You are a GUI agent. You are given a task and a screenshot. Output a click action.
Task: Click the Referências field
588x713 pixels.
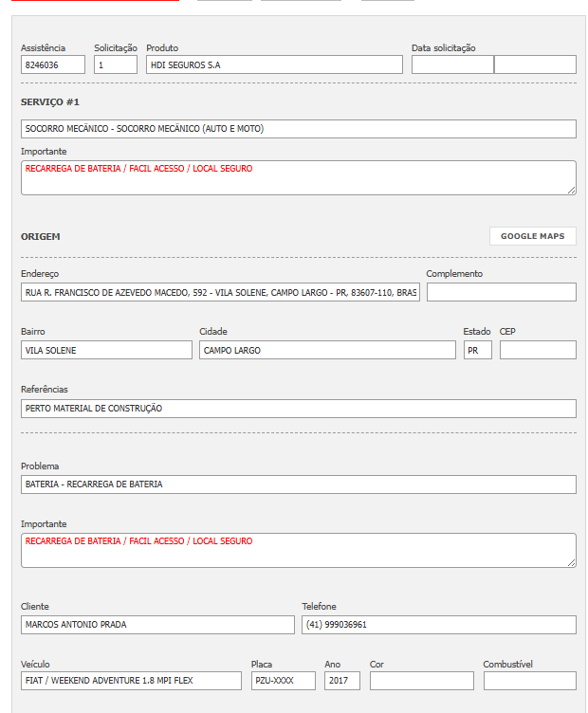click(298, 409)
